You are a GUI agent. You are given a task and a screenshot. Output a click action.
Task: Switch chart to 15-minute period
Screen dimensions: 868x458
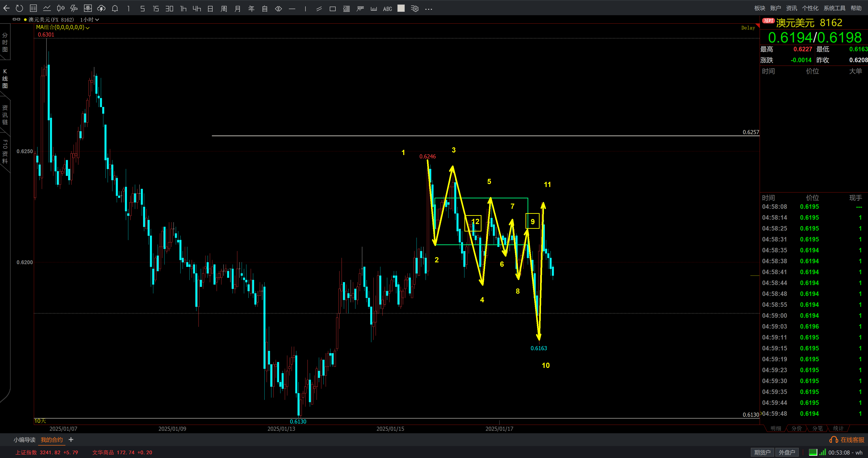156,9
